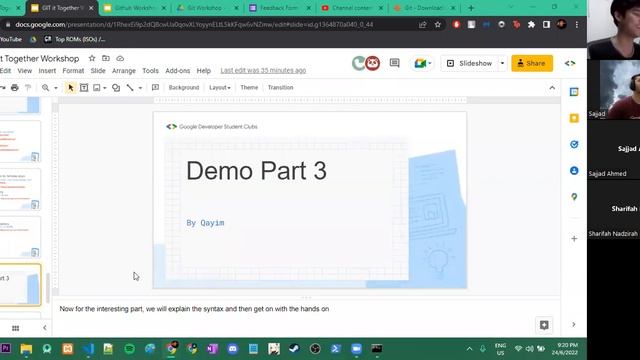Bookmark this page with Chrome star
This screenshot has width=640, height=360.
[438, 24]
